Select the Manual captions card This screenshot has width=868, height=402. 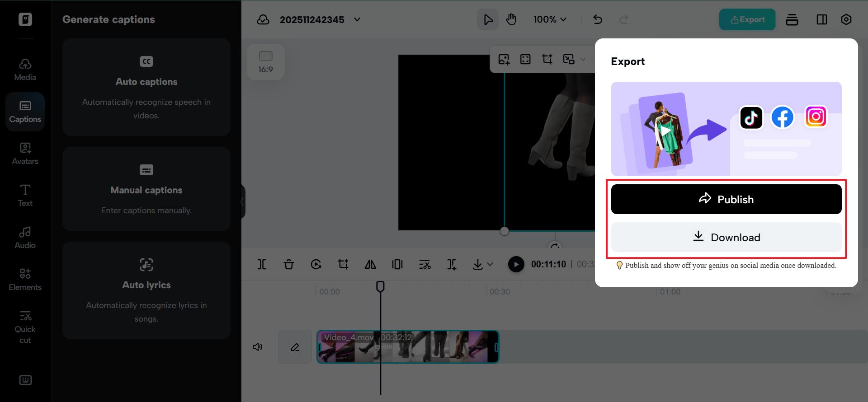(146, 189)
